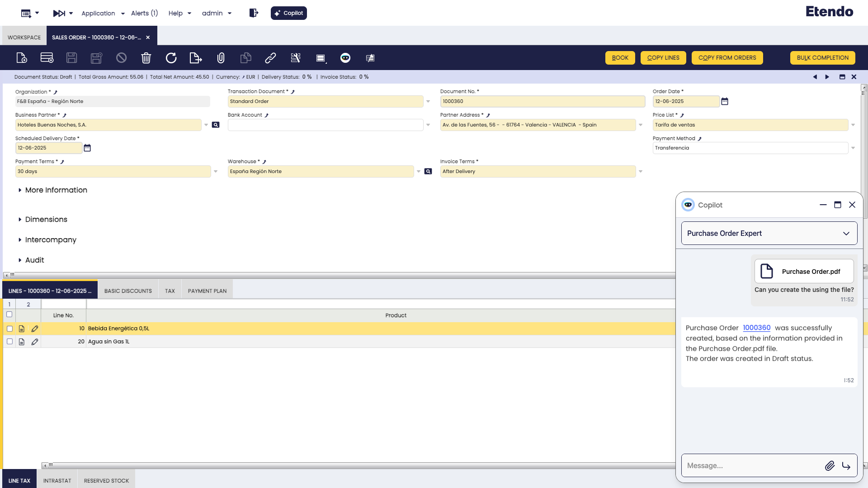Open the admin user menu
The height and width of the screenshot is (488, 868).
click(x=217, y=13)
